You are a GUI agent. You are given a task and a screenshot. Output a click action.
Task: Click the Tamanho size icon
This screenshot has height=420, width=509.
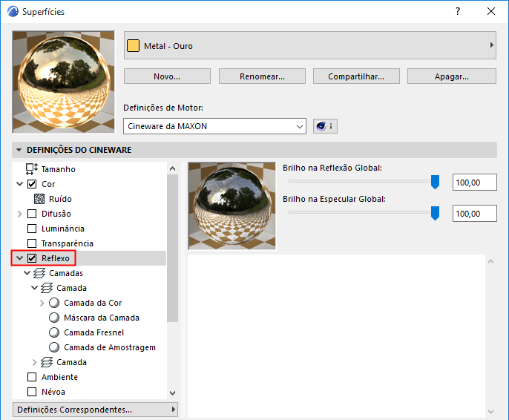coord(32,169)
